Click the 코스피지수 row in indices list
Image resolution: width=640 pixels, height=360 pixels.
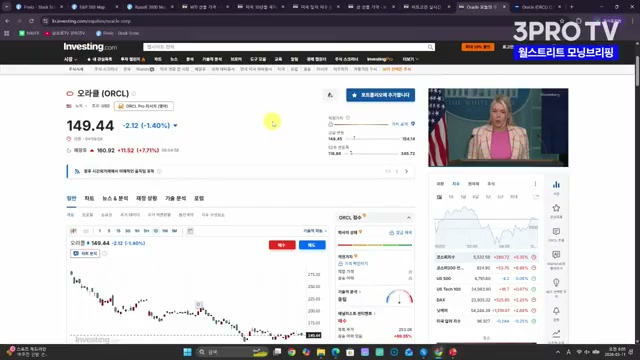pyautogui.click(x=486, y=257)
